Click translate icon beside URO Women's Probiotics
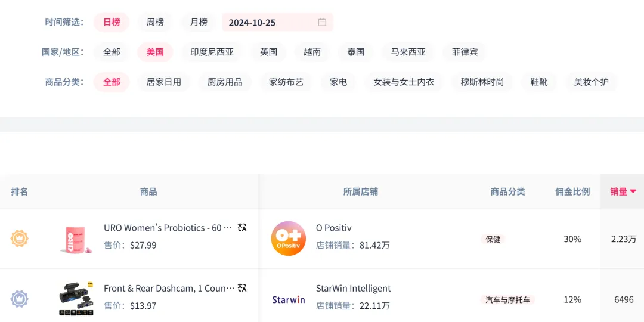 point(242,227)
